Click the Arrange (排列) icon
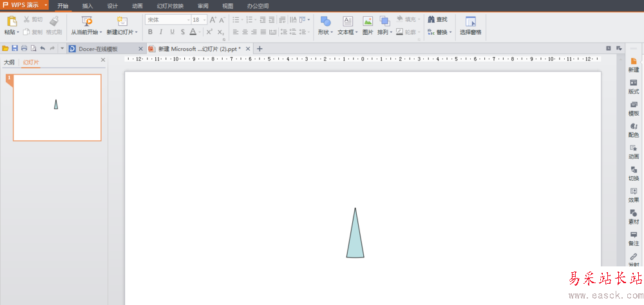This screenshot has height=305, width=644. (385, 21)
